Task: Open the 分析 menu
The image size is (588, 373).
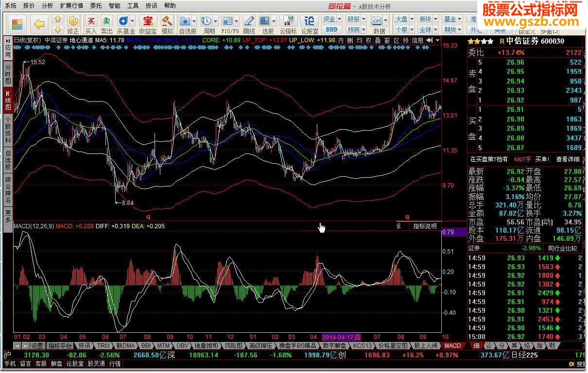Action: pos(47,6)
